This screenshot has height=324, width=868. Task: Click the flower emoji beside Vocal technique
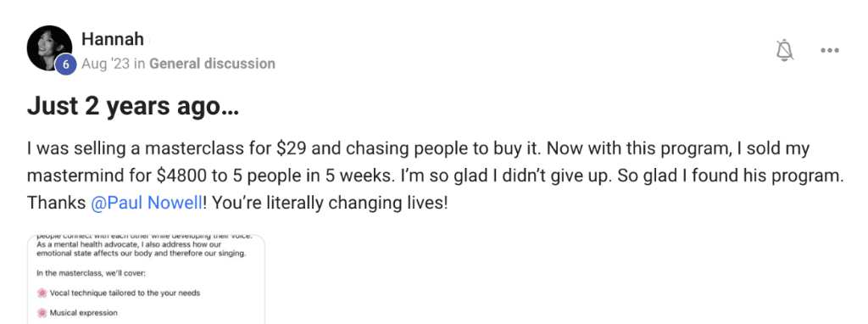pos(42,293)
